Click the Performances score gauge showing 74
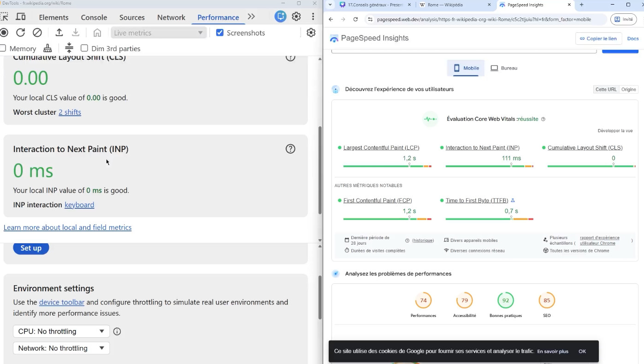 pos(423,300)
